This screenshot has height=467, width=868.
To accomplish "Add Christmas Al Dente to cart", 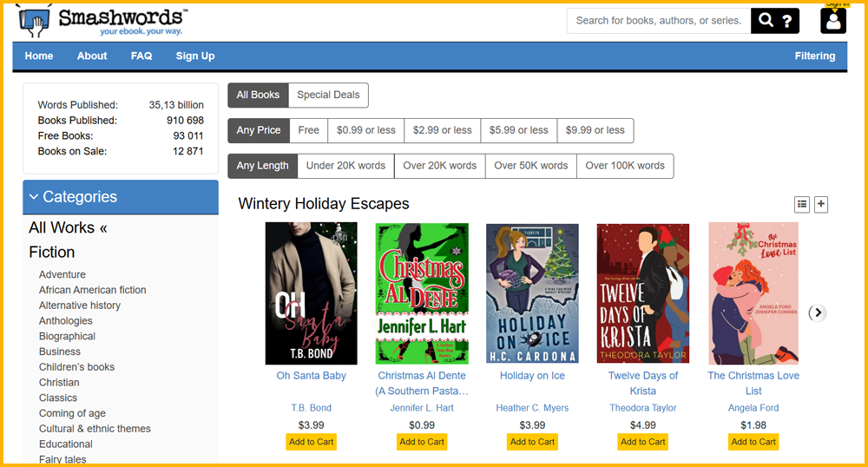I will click(x=422, y=442).
